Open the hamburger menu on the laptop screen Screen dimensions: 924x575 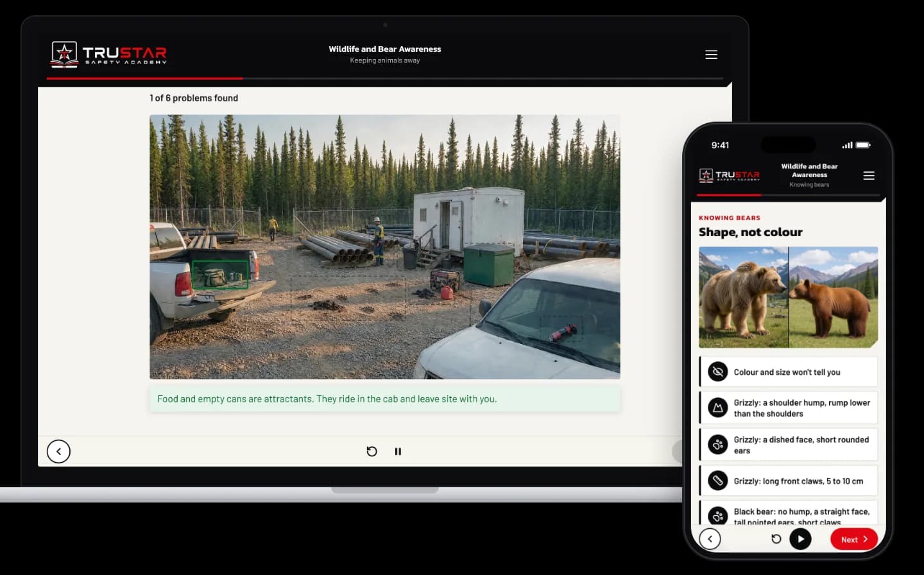click(711, 55)
